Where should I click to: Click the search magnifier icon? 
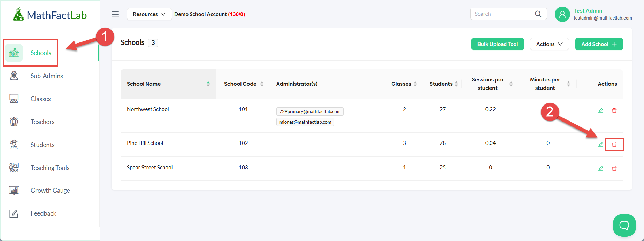click(538, 14)
